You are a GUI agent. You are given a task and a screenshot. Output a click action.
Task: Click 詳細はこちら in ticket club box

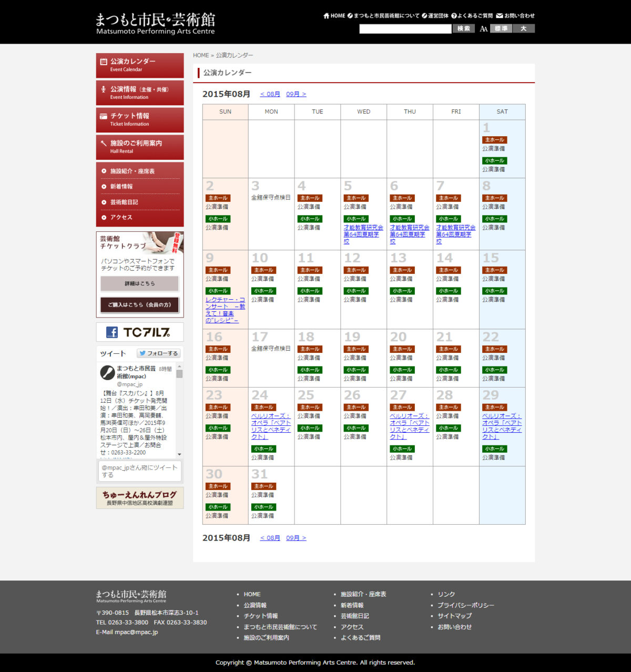[x=139, y=283]
